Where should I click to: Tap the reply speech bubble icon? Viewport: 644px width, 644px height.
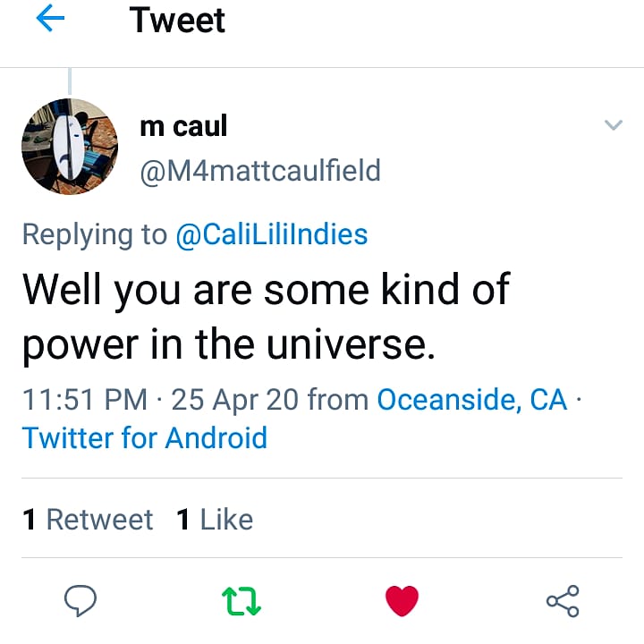[x=81, y=600]
